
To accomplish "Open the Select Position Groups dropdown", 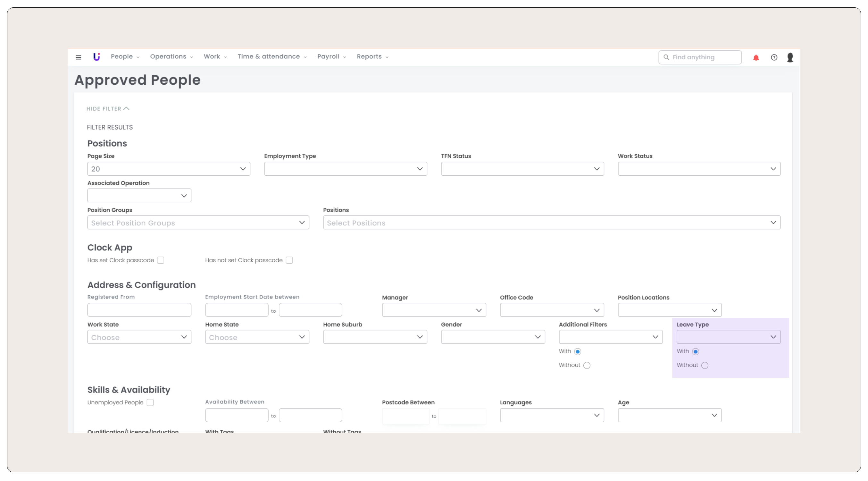I will coord(198,223).
